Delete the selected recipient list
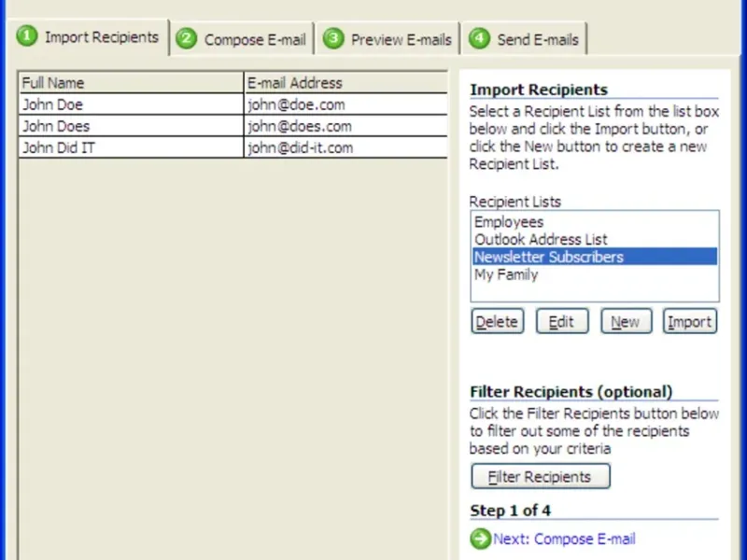The height and width of the screenshot is (560, 747). [498, 321]
